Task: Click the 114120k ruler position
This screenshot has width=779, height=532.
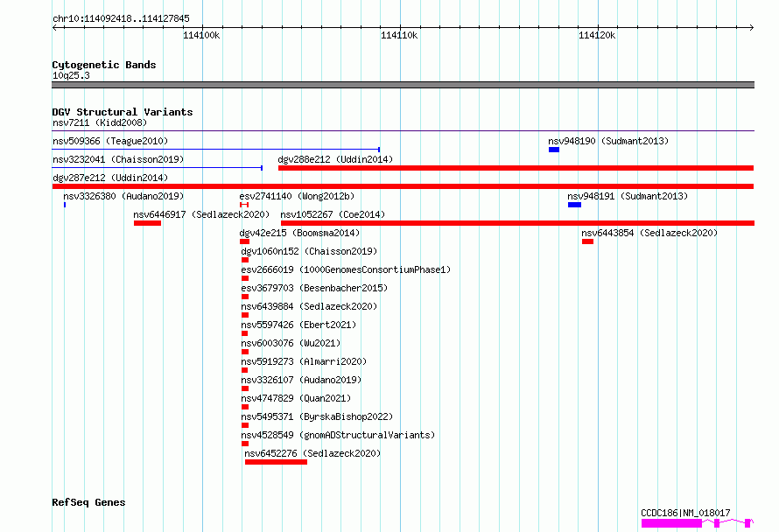Action: [597, 35]
